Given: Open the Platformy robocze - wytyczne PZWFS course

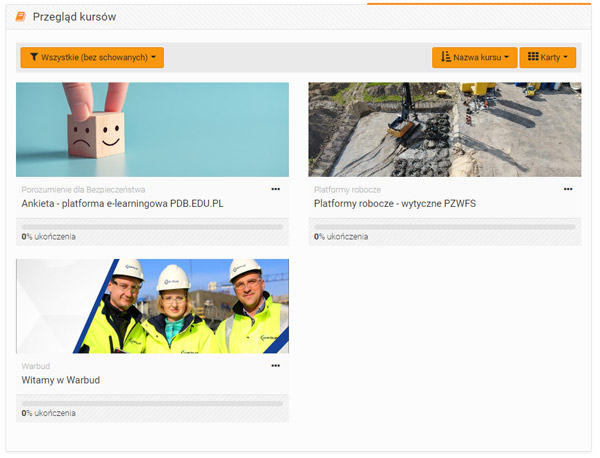Looking at the screenshot, I should 395,204.
